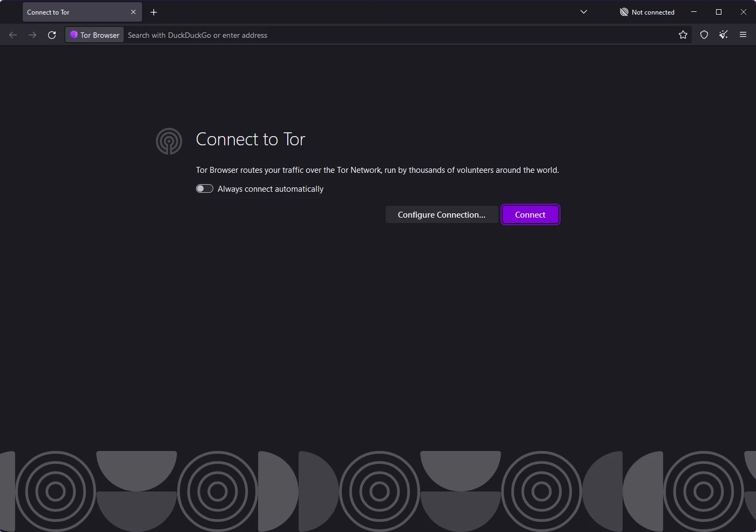Viewport: 756px width, 532px height.
Task: Open the security level shield icon
Action: pos(704,35)
